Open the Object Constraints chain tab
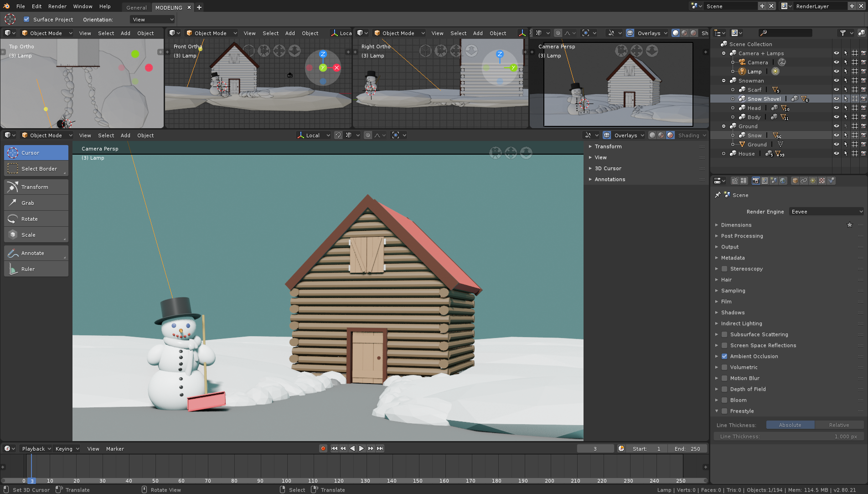Screen dimensions: 868x494 [x=804, y=181]
